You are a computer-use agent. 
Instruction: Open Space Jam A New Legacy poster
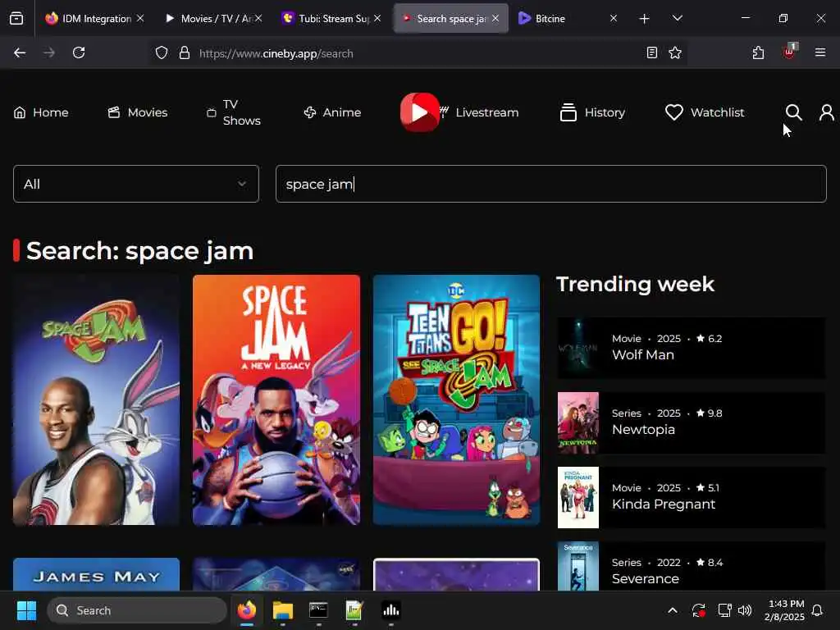(276, 399)
